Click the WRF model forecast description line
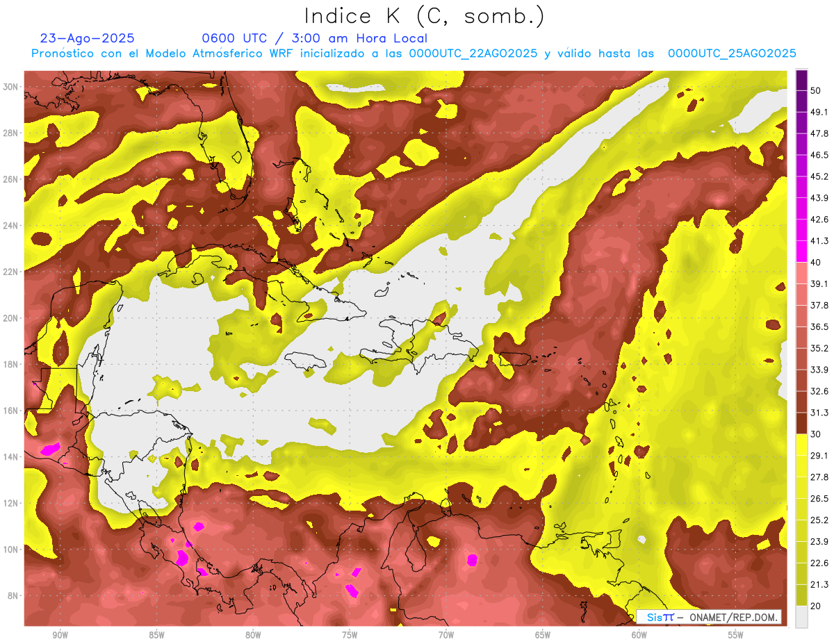Image resolution: width=834 pixels, height=644 pixels. point(414,53)
